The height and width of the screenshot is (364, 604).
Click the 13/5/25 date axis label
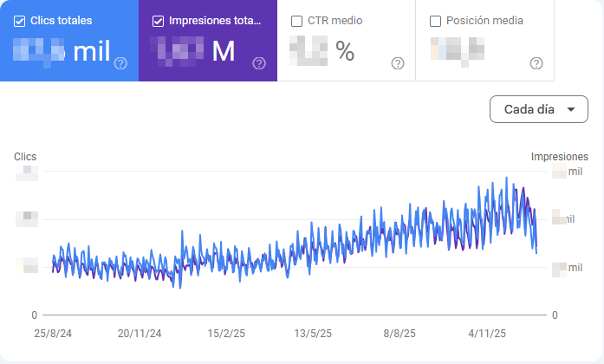click(x=314, y=334)
